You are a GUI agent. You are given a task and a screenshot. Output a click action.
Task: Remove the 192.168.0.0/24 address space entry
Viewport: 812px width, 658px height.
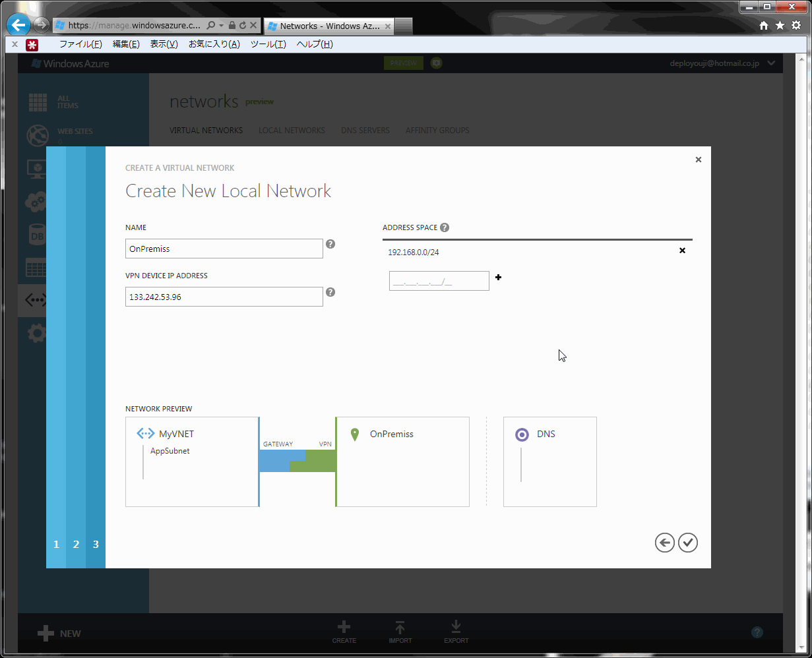pos(682,251)
